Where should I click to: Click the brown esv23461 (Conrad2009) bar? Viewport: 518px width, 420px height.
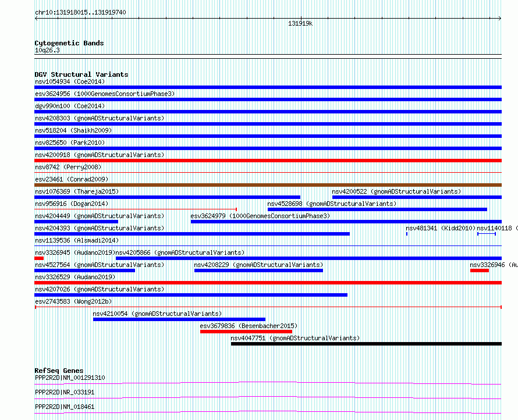(x=268, y=185)
